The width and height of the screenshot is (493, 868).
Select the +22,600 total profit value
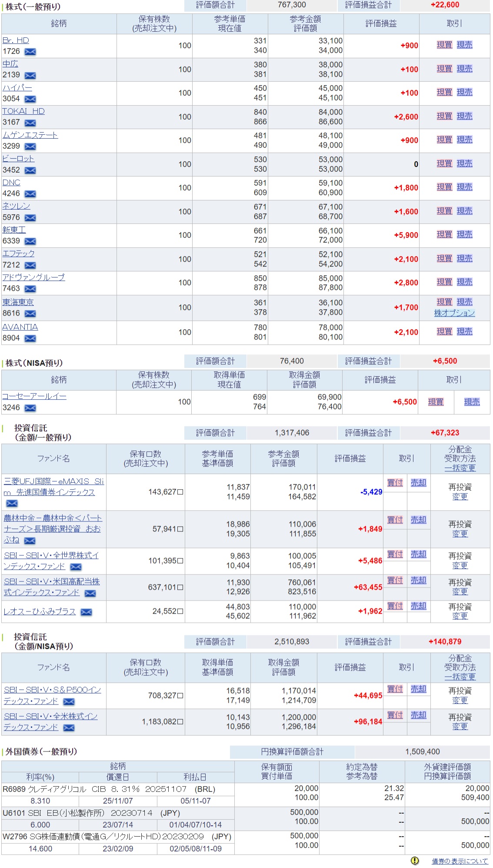coord(445,5)
